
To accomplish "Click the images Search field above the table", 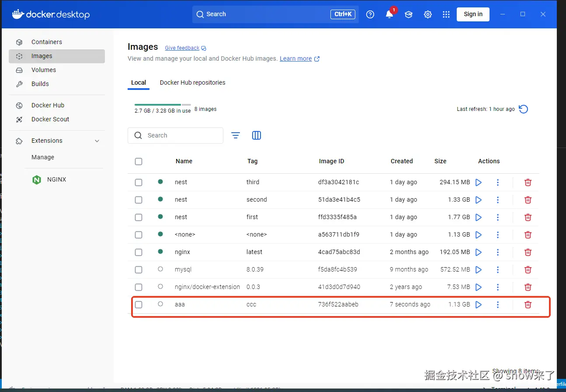I will click(x=175, y=136).
